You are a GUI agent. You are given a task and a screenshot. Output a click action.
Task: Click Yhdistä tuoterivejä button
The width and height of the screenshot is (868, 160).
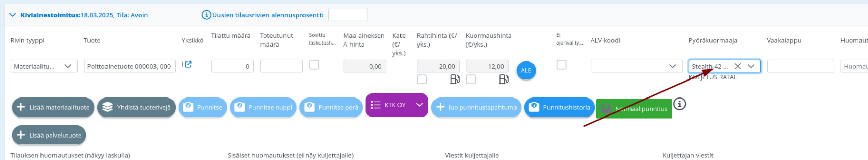[136, 107]
